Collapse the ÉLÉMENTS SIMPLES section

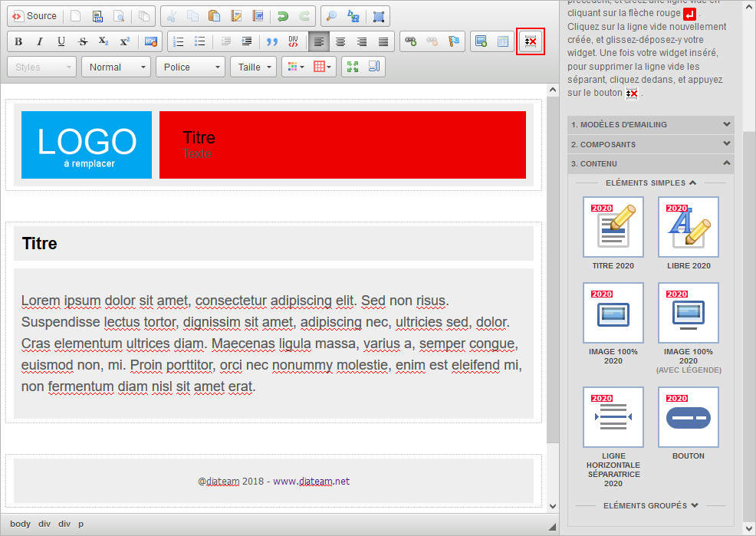point(650,183)
